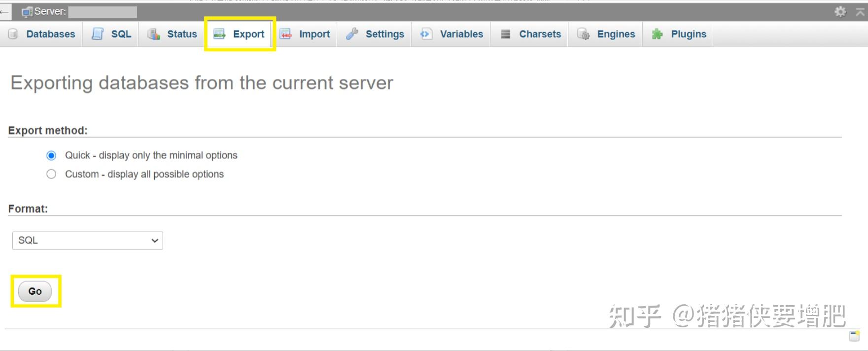The width and height of the screenshot is (868, 351).
Task: Select the Custom export method radio button
Action: click(51, 174)
